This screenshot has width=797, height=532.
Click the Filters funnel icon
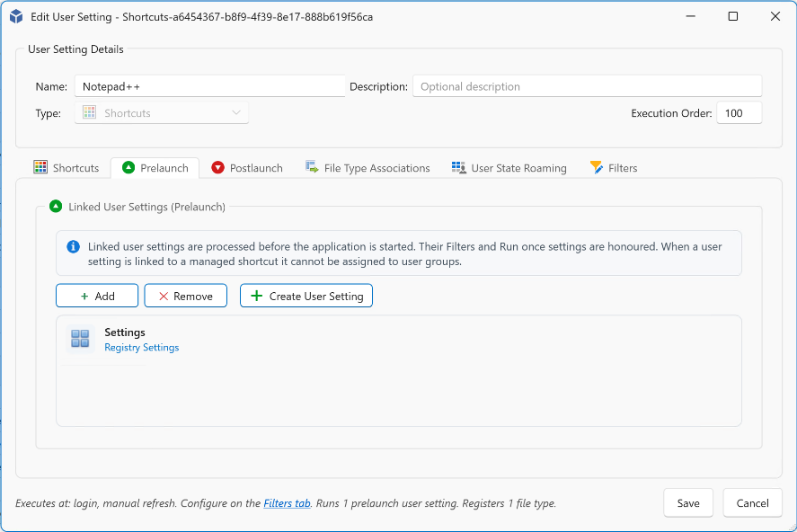(597, 167)
